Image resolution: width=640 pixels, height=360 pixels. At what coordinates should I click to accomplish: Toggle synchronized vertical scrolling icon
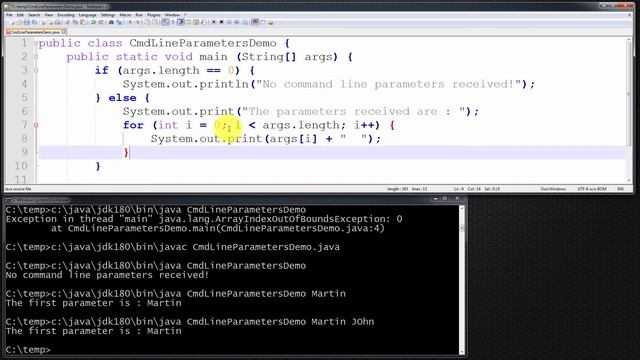[147, 22]
